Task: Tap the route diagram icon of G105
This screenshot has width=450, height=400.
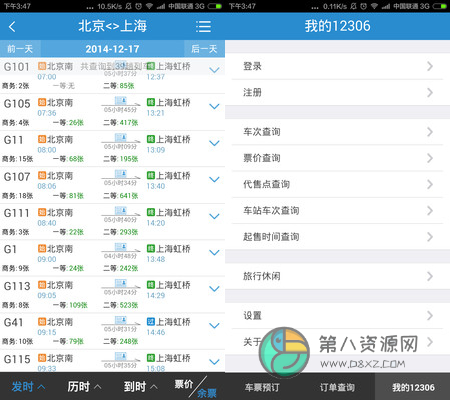Action: [x=121, y=101]
